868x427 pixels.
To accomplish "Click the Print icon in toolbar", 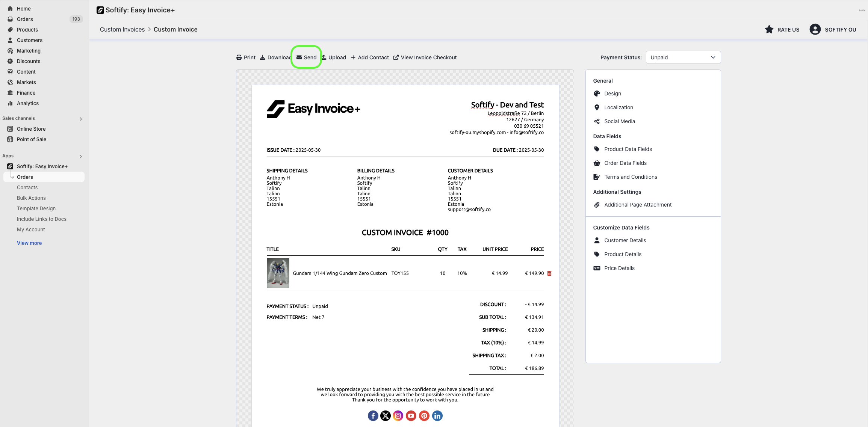I will pos(239,57).
